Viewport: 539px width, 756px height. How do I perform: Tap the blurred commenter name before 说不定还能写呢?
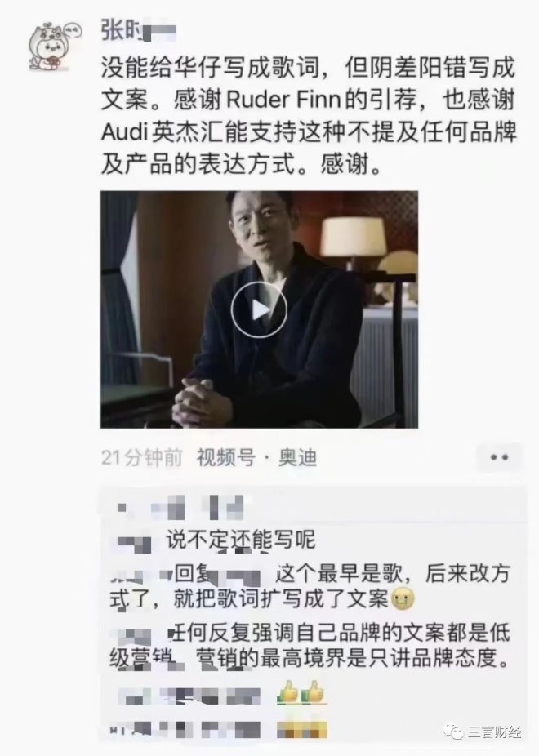pos(135,542)
